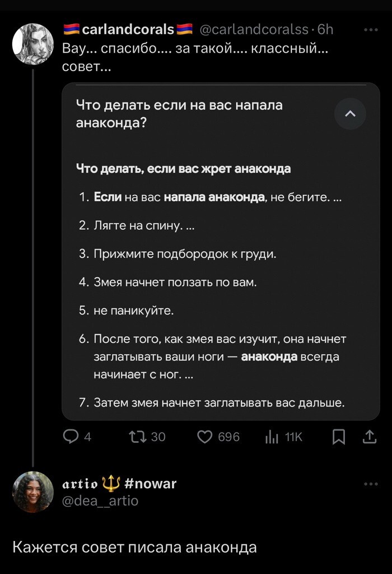This screenshot has height=574, width=392.
Task: Click the retweet arrows icon
Action: pos(137,437)
